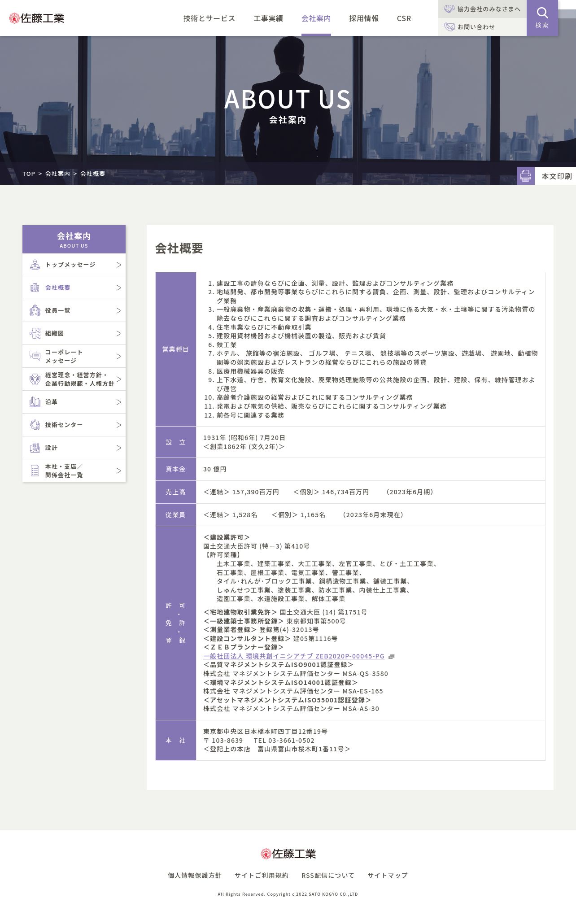
Task: Click the 営業種目 table header cell
Action: 176,349
